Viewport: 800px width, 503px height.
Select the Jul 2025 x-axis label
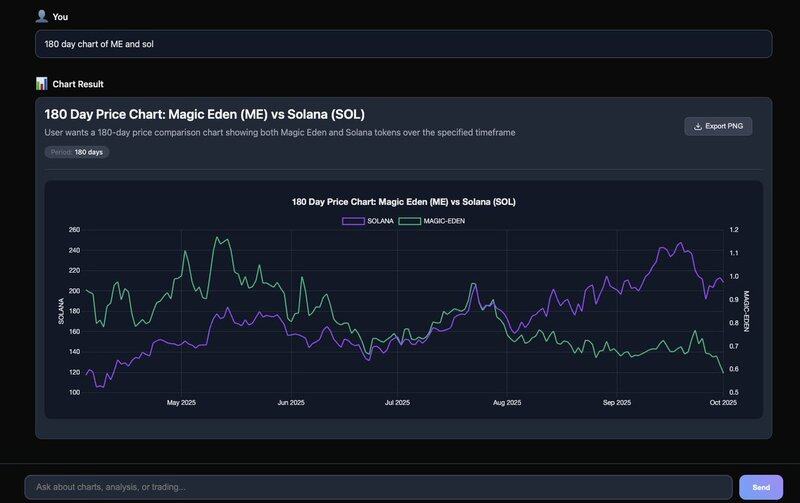[397, 403]
